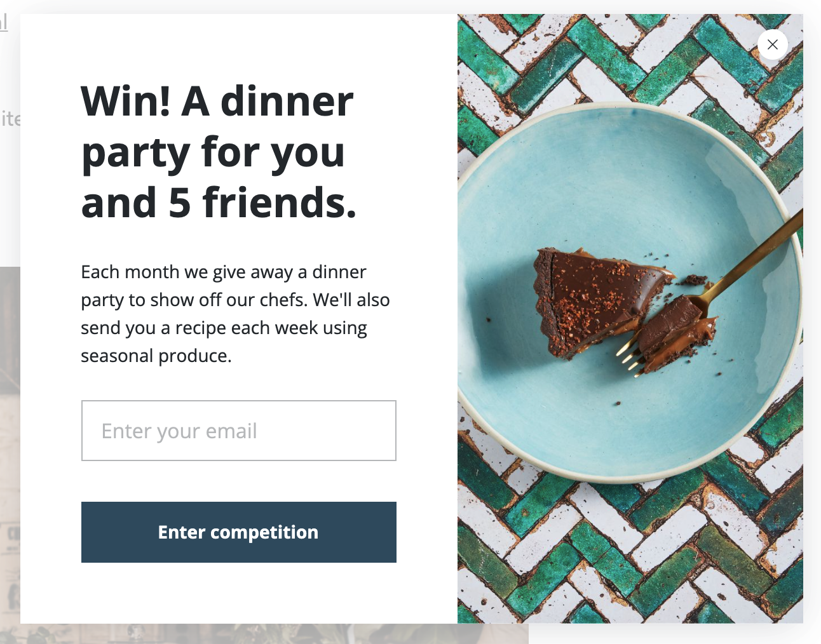Click the dimmed "ite" text left of the popup
Screen dimensions: 821x644
tap(10, 119)
